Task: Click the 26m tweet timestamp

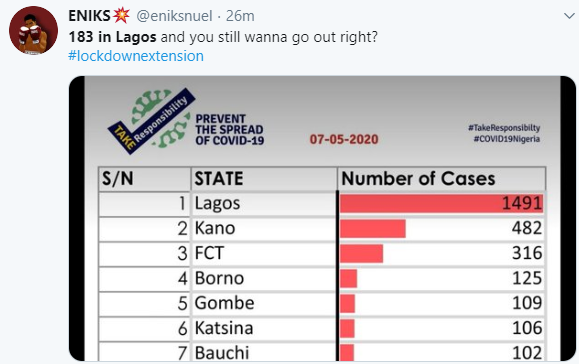Action: tap(240, 16)
